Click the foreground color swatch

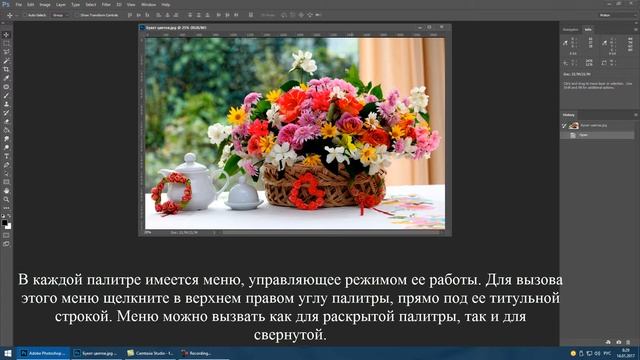pos(4,222)
